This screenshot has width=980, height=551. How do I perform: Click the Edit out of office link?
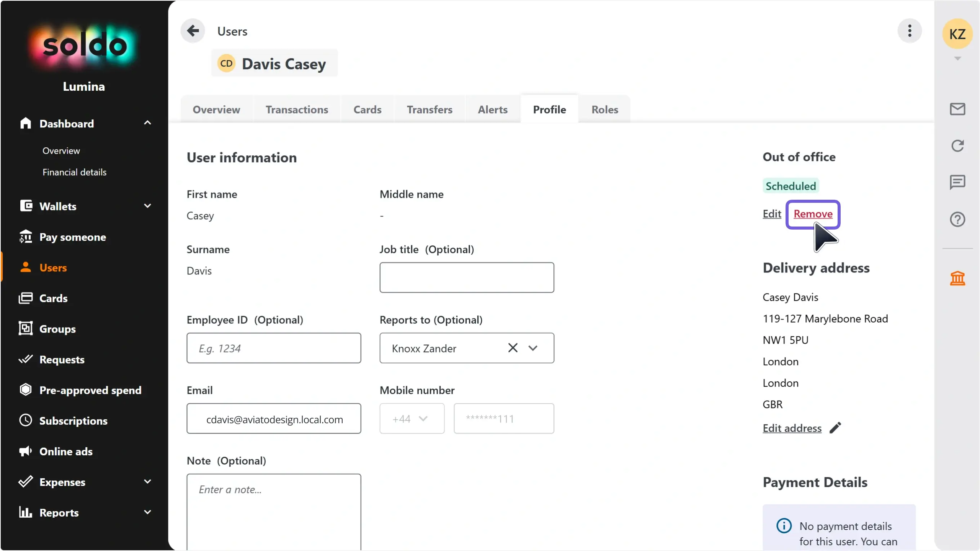click(x=772, y=214)
